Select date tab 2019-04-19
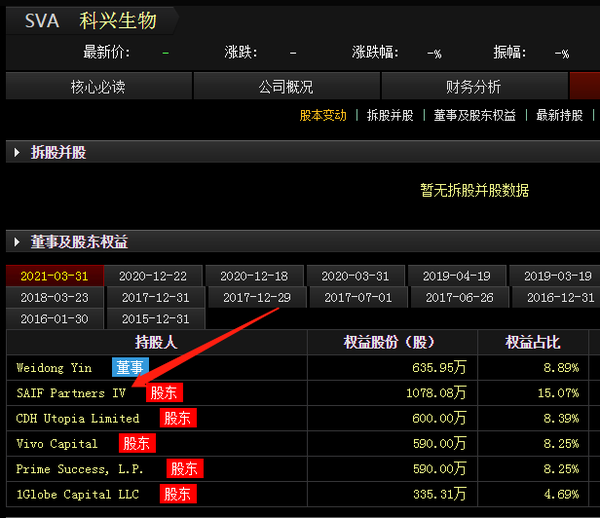600x518 pixels. [x=457, y=276]
